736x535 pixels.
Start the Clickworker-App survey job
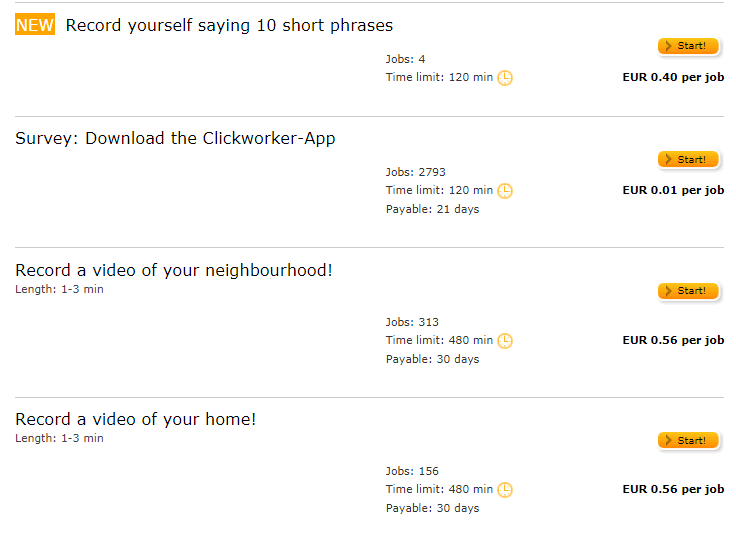click(688, 160)
